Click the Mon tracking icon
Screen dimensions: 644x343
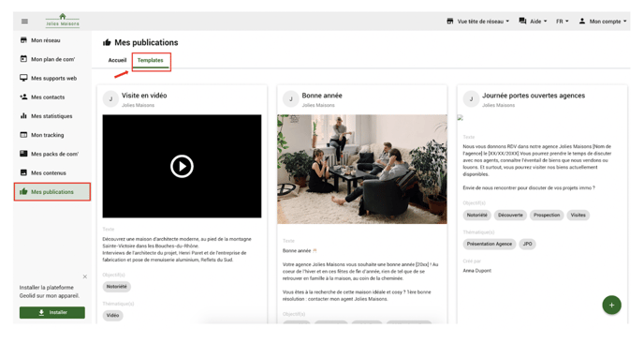click(23, 135)
